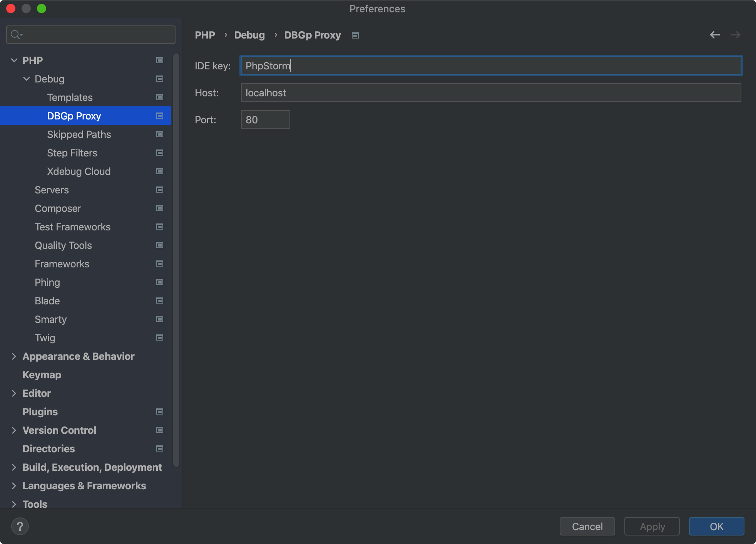Open help with the question mark button

click(20, 526)
